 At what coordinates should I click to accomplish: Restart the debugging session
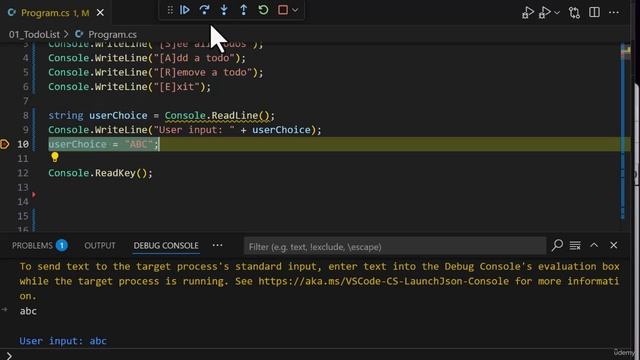(x=263, y=10)
